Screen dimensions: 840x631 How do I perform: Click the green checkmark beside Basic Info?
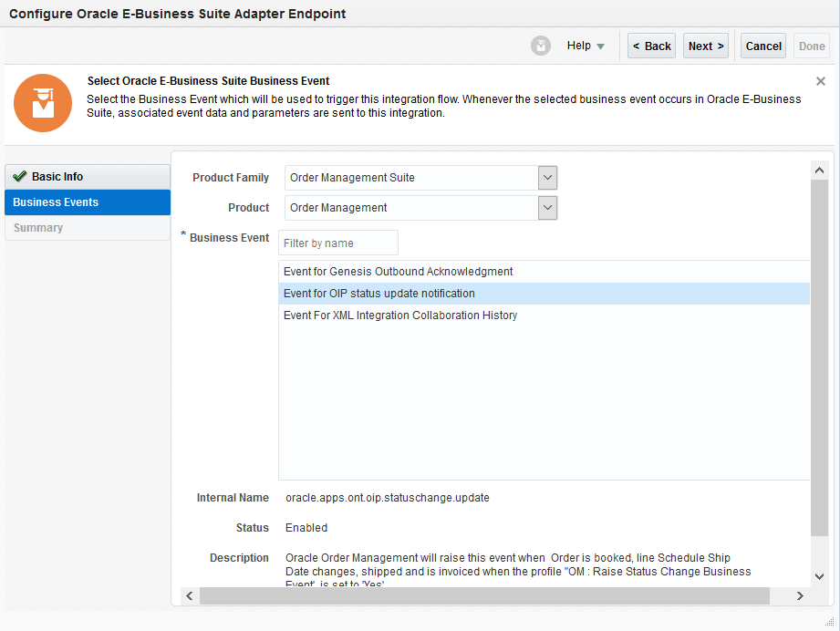point(20,175)
